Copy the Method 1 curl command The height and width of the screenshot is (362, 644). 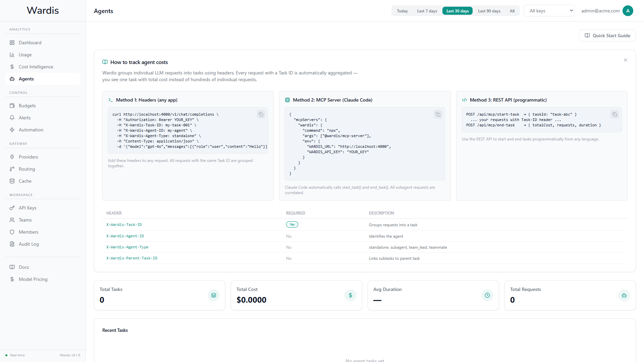pyautogui.click(x=261, y=114)
